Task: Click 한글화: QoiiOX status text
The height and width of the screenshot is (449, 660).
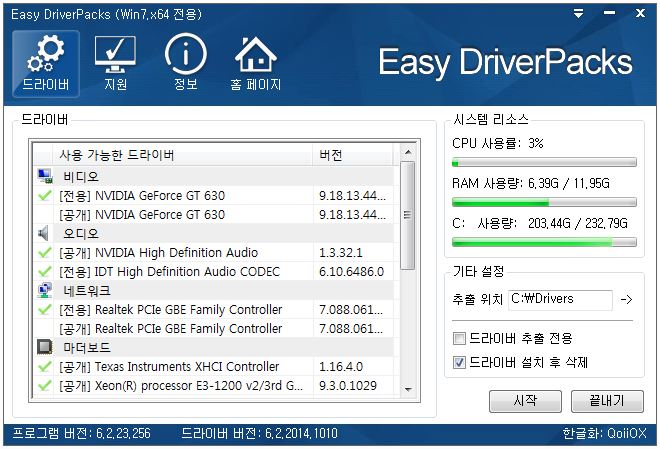Action: point(604,433)
